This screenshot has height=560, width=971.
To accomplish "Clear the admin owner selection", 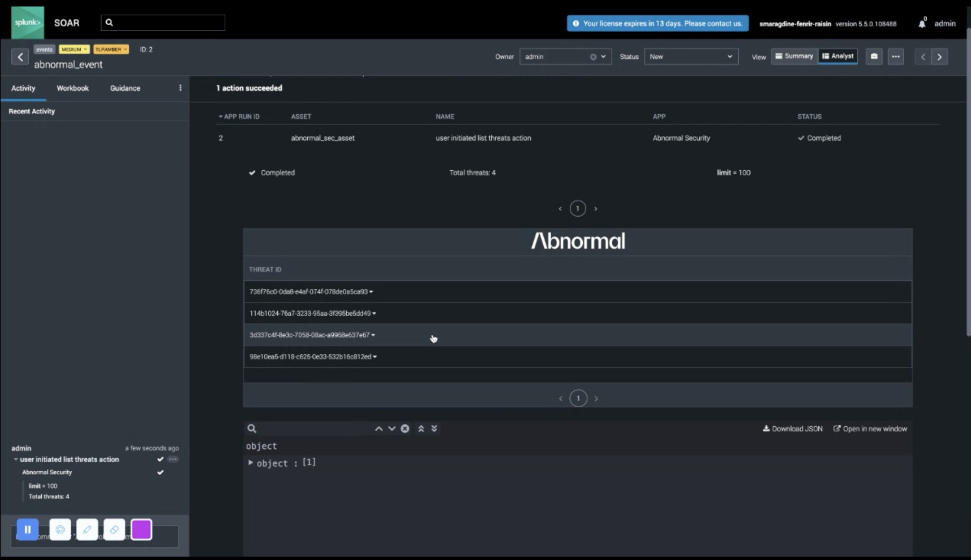I will 593,57.
